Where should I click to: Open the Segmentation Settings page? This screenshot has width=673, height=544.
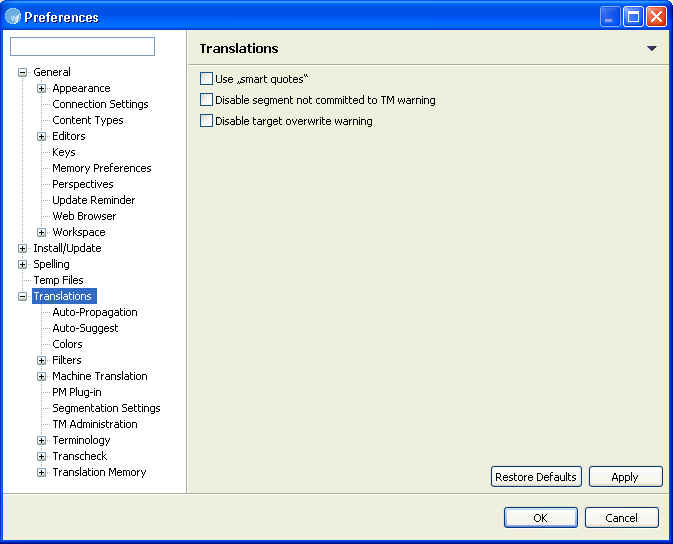point(106,408)
